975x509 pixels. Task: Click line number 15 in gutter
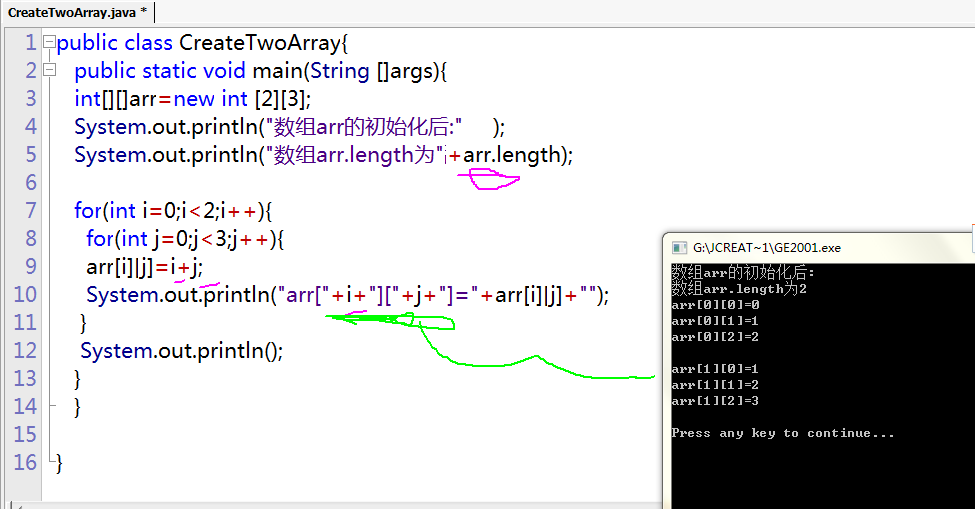click(25, 434)
